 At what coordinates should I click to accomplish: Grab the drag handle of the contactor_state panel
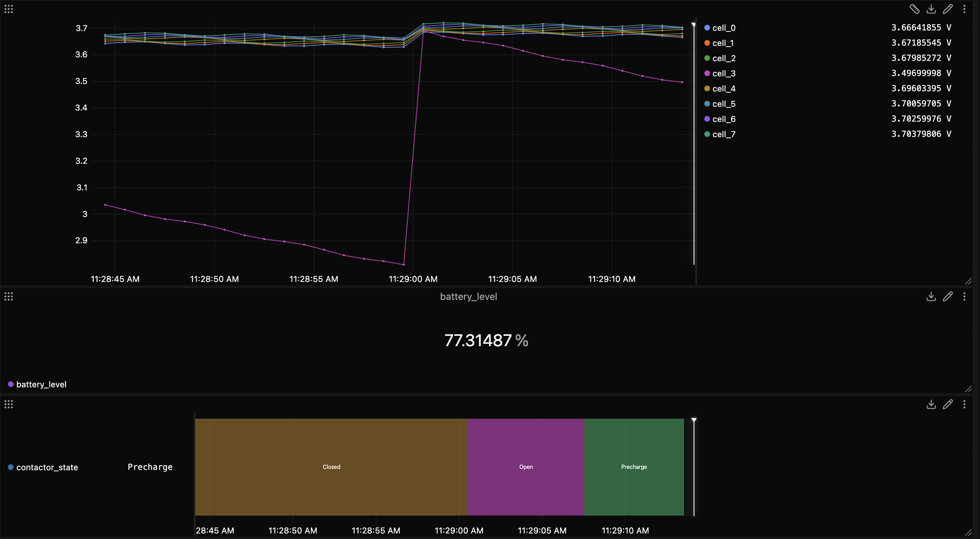(x=9, y=404)
